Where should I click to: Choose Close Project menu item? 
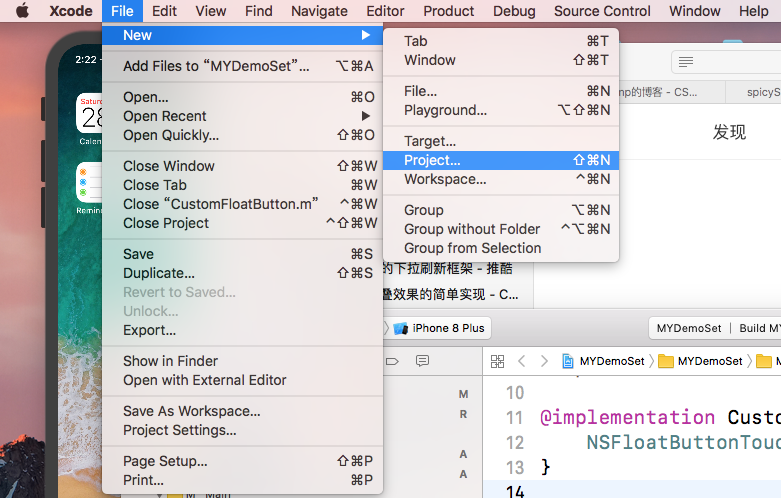(x=243, y=223)
